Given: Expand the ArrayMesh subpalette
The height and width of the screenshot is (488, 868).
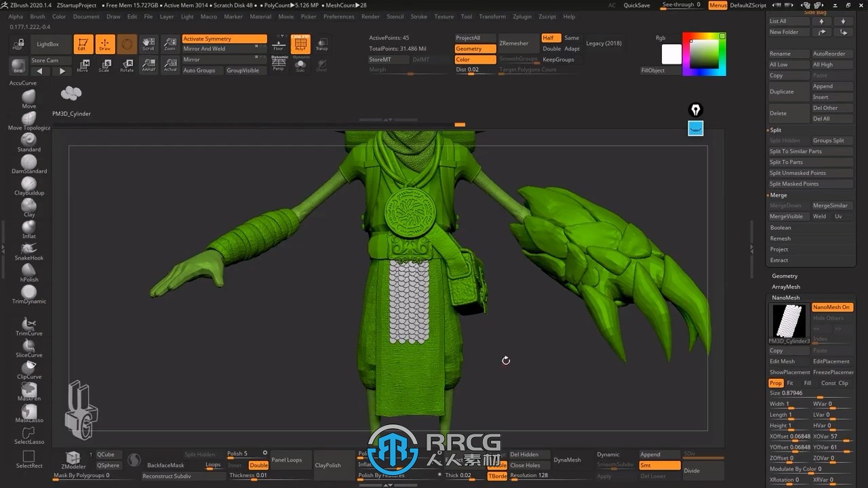Looking at the screenshot, I should coord(786,287).
